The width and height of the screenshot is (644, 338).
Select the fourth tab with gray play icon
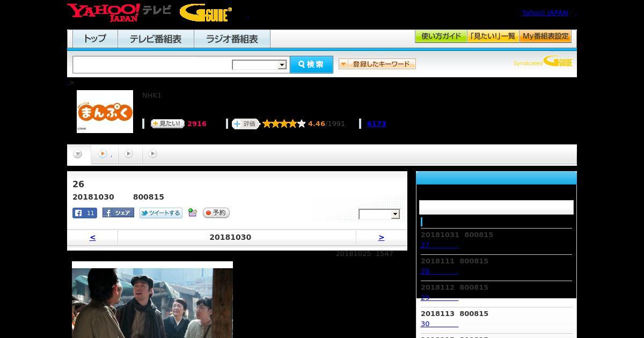153,154
